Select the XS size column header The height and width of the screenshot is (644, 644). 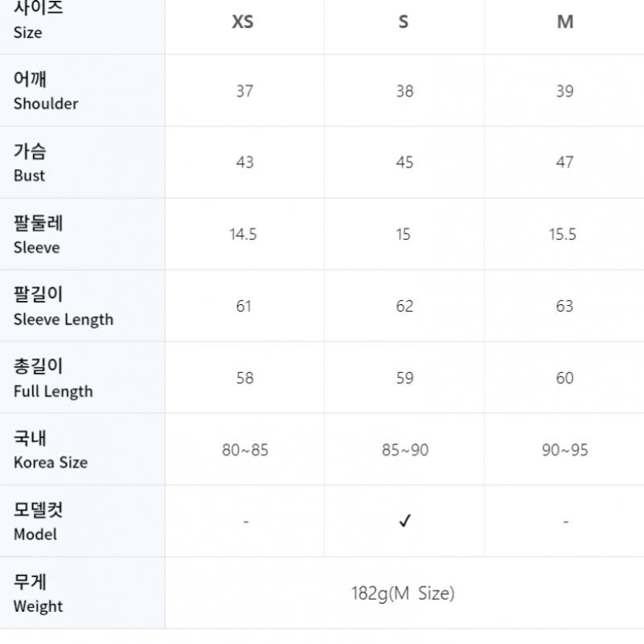(243, 23)
